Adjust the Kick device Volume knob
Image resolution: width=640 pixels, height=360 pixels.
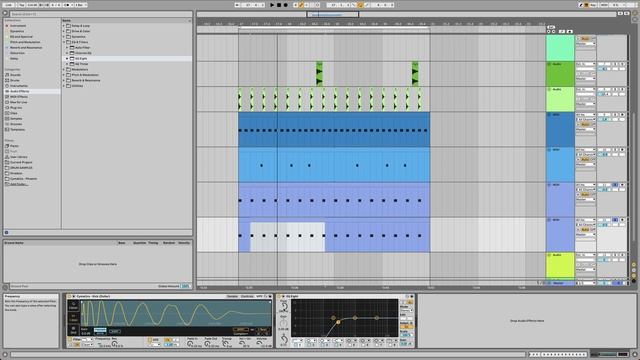click(260, 343)
